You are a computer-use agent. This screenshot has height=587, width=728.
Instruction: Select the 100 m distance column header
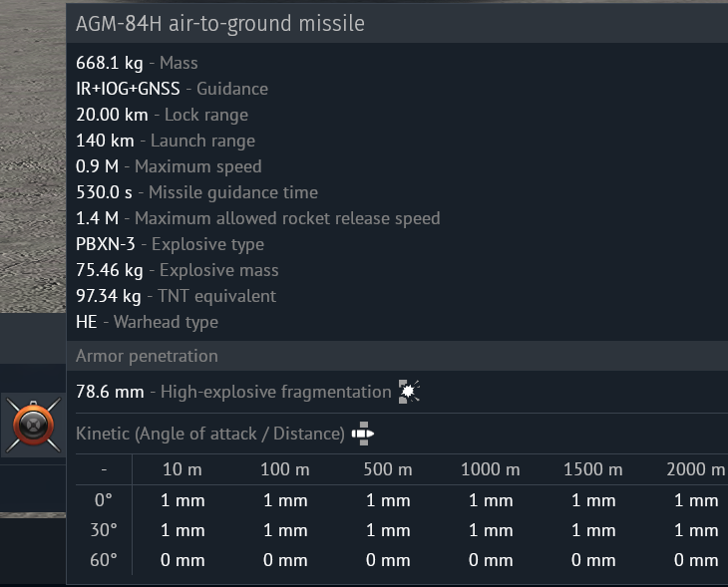284,469
